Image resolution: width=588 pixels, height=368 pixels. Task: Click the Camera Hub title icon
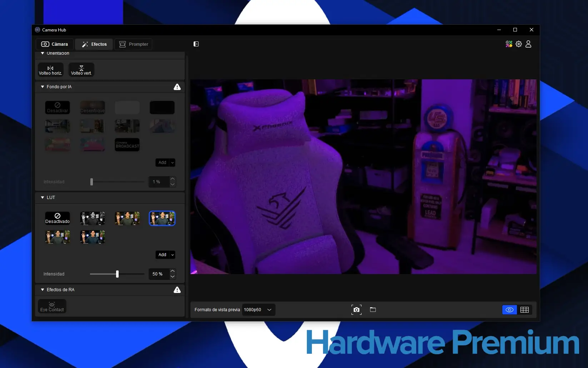(x=38, y=30)
